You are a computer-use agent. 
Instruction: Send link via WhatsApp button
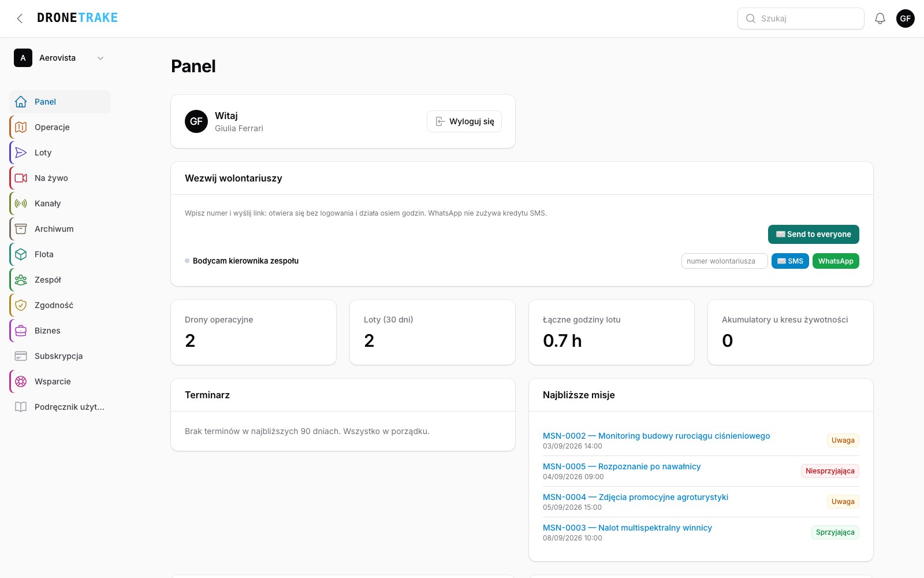point(836,261)
